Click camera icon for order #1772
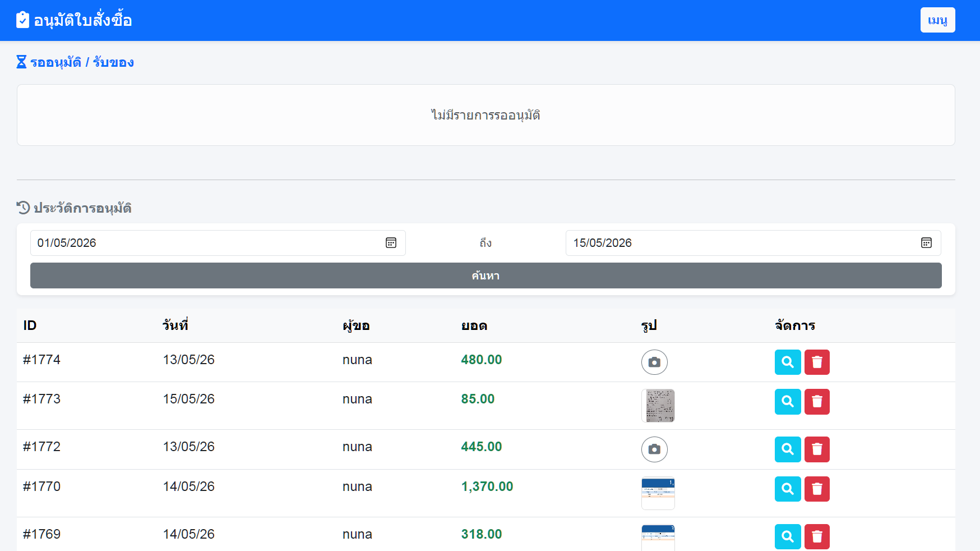 (x=654, y=449)
